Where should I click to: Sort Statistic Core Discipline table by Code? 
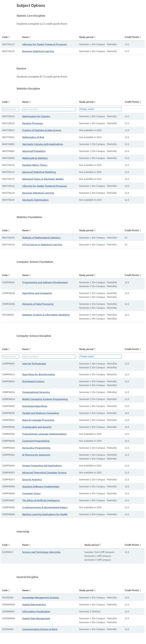6,37
